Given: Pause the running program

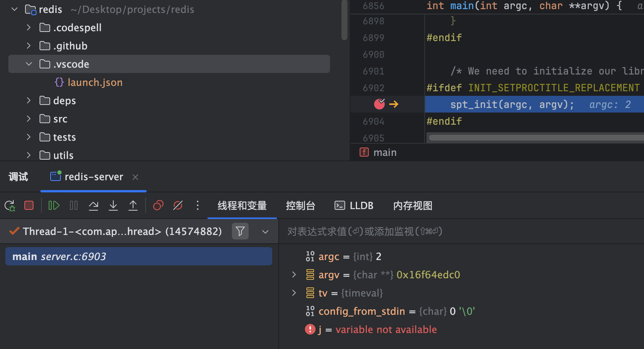Looking at the screenshot, I should [73, 205].
